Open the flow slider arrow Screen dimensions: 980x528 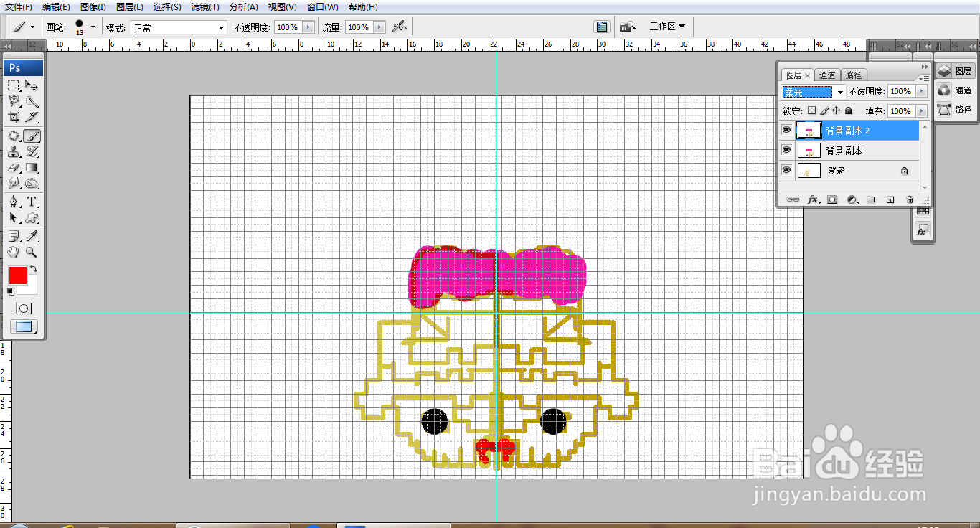(379, 27)
